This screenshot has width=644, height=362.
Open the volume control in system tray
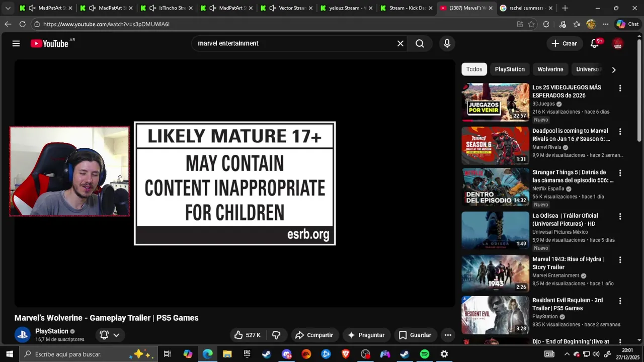pyautogui.click(x=597, y=354)
